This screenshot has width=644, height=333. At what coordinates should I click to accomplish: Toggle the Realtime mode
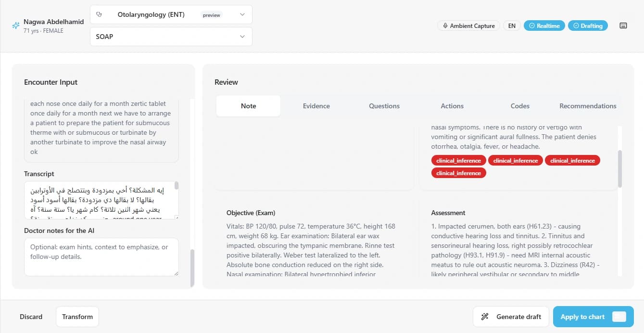point(544,26)
